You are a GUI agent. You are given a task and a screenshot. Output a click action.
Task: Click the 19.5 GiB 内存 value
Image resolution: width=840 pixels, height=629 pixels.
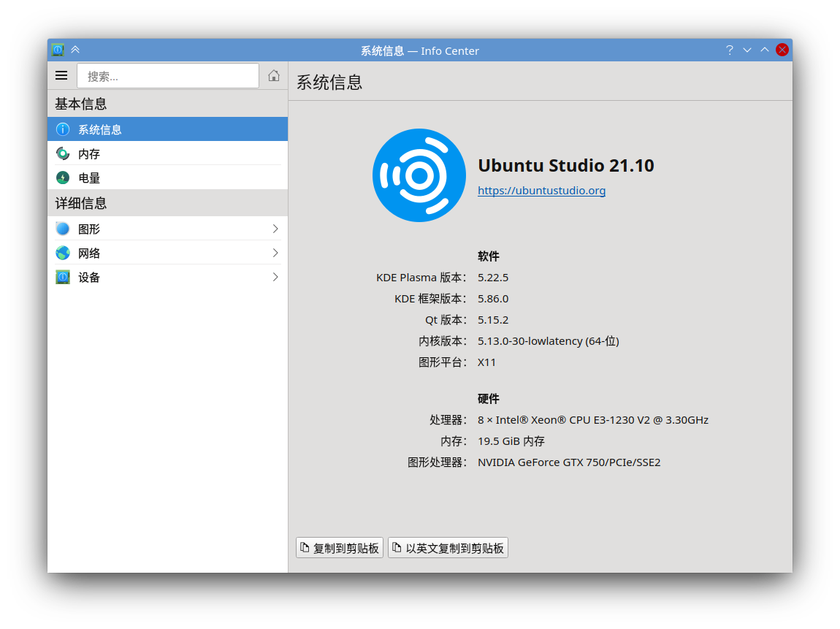point(511,441)
